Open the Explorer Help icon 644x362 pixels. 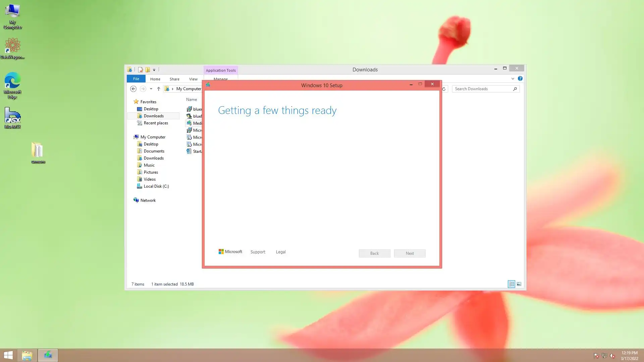(520, 78)
